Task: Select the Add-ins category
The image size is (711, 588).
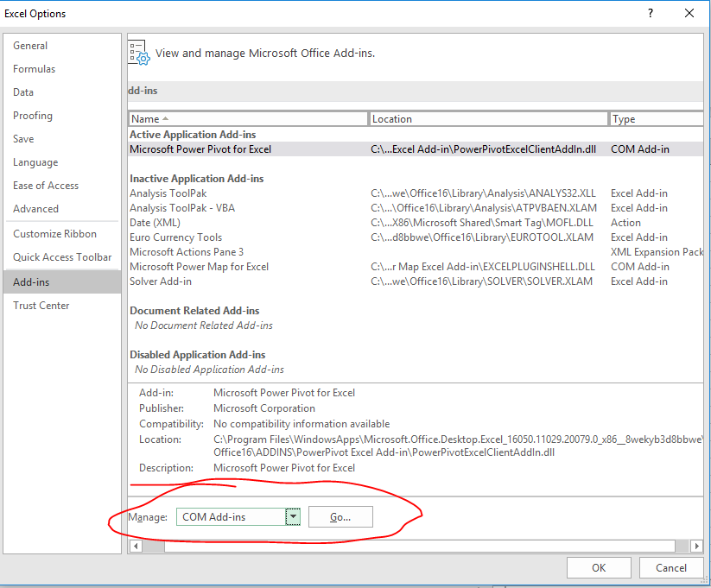Action: pos(62,282)
